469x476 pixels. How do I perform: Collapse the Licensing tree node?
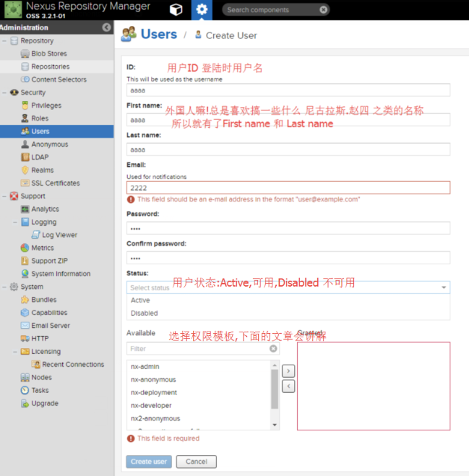click(x=15, y=352)
